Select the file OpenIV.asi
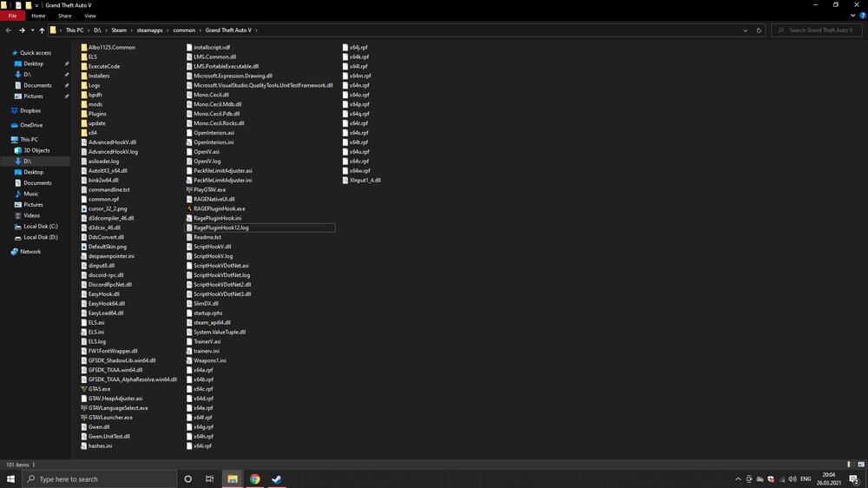The height and width of the screenshot is (488, 868). [x=206, y=152]
